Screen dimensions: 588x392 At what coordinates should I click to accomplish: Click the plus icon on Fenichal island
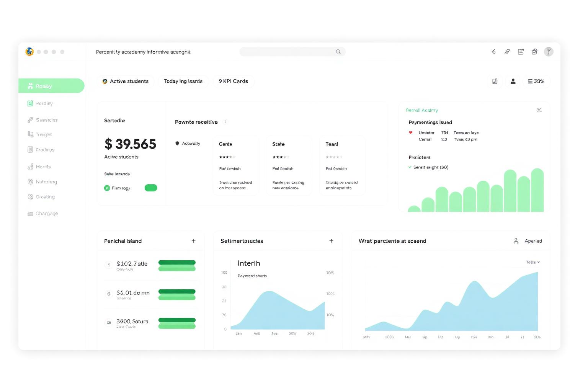[x=194, y=241]
